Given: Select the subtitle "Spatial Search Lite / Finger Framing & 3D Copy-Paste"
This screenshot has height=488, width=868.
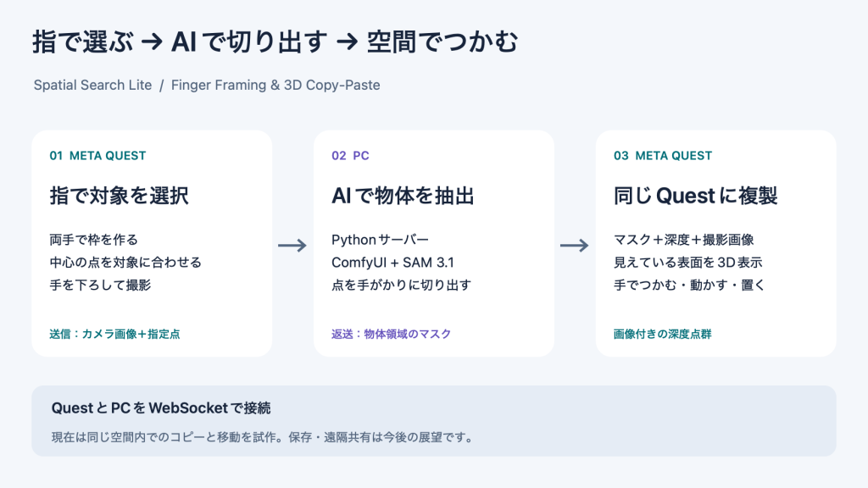Looking at the screenshot, I should [x=207, y=86].
